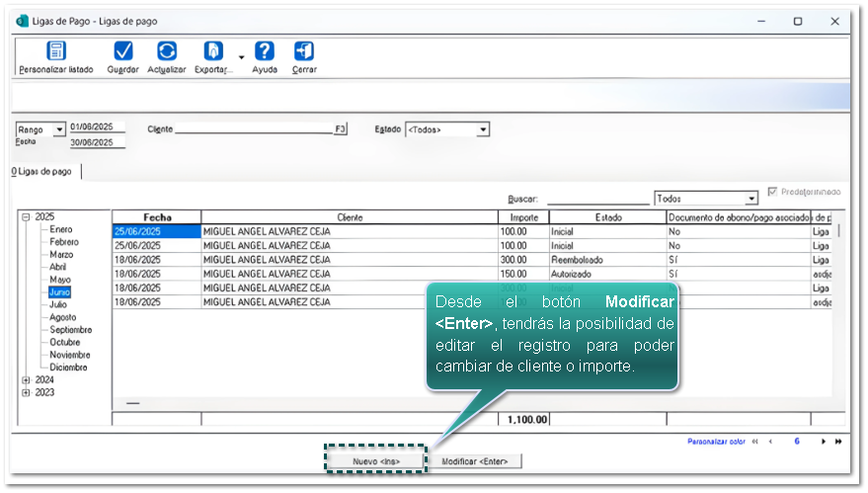Open the Estado filter dropdown
Viewport: 868px width, 493px height.
(x=483, y=129)
